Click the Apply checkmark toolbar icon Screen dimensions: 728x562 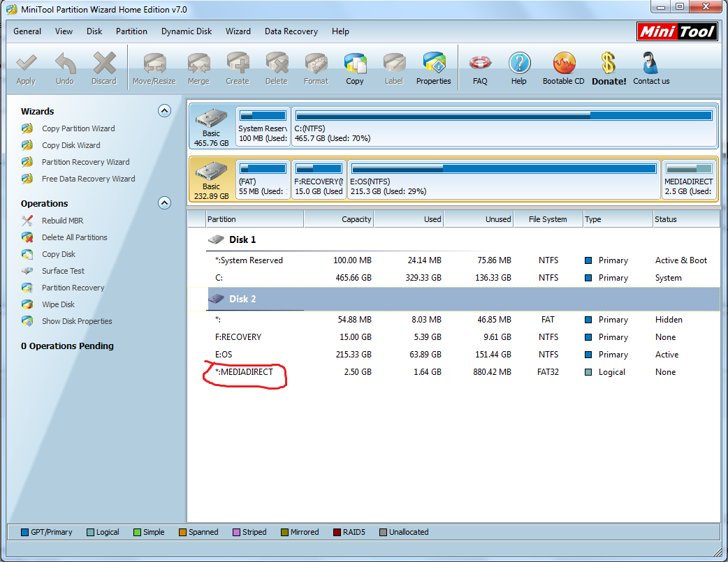[26, 68]
